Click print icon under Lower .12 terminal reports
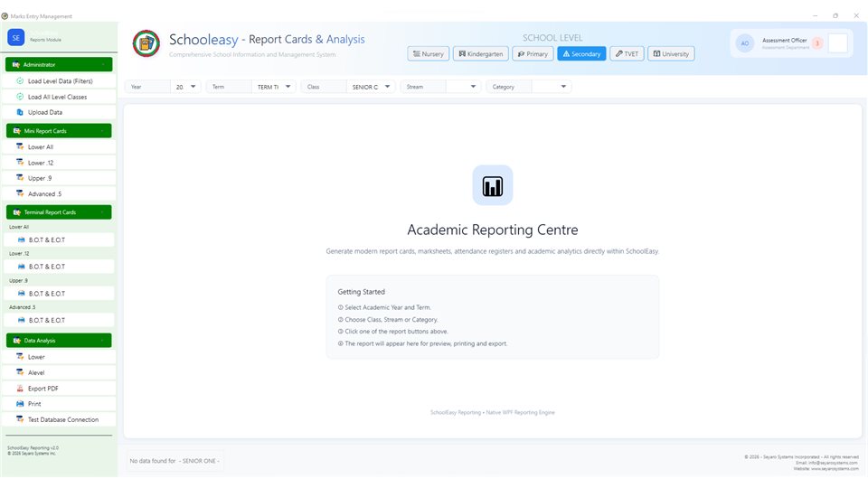Viewport: 868px width, 488px height. [22, 266]
